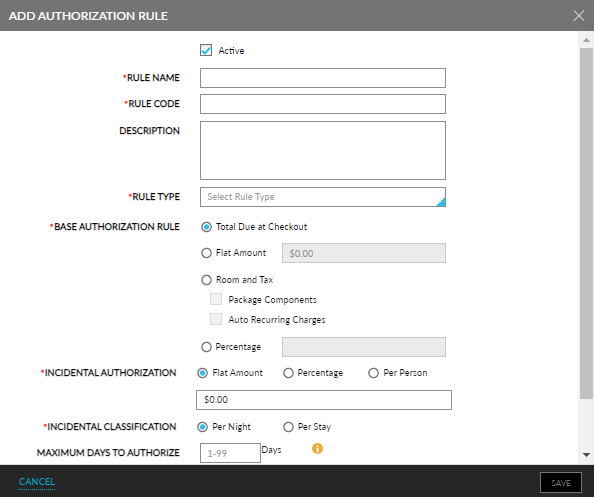Choose Per Person incidental authorization
Screen dimensions: 594x497
click(373, 373)
